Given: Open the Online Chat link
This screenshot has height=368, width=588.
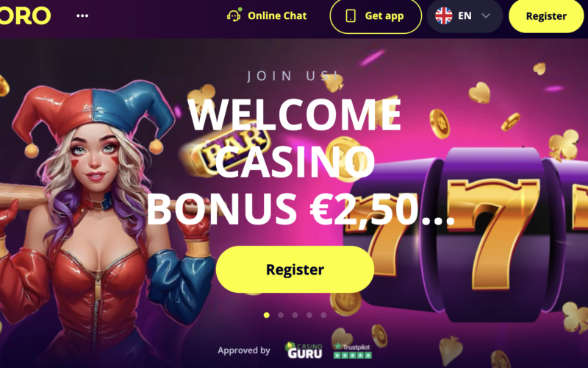Looking at the screenshot, I should 267,15.
